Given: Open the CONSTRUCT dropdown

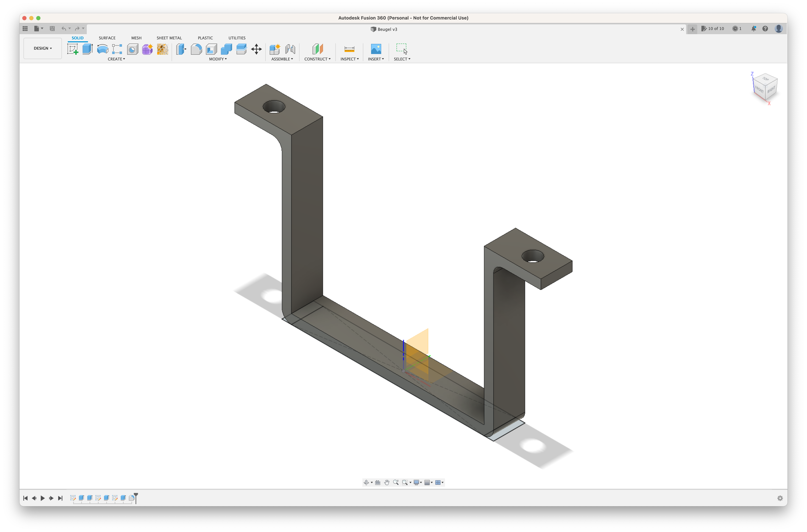Looking at the screenshot, I should click(x=317, y=59).
